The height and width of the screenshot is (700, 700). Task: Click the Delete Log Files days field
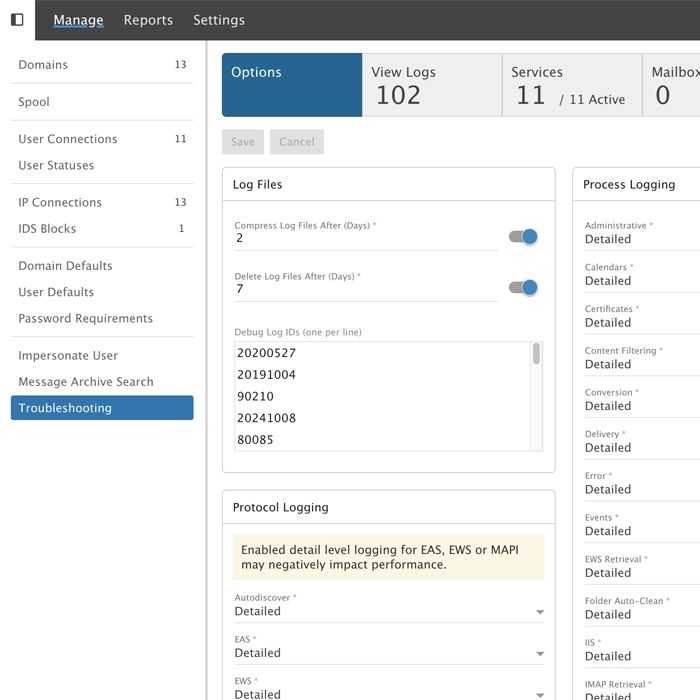click(366, 289)
